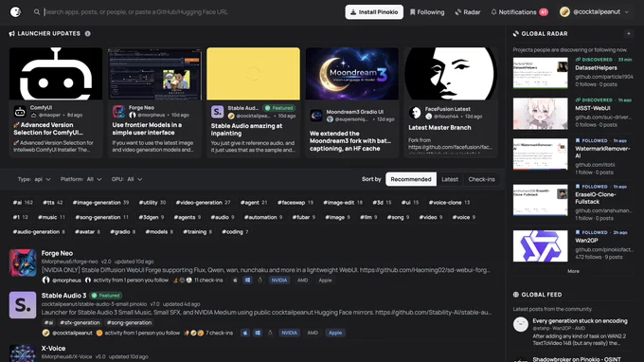Open the Stable Audio 3 app icon
This screenshot has width=644, height=362.
tap(23, 305)
